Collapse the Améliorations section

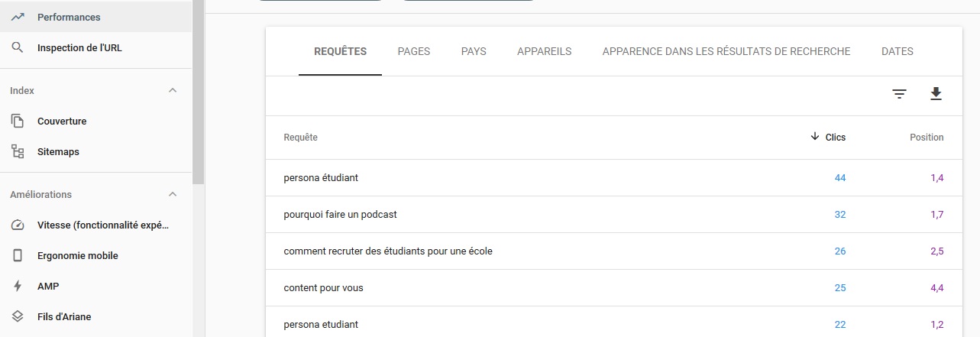tap(173, 194)
